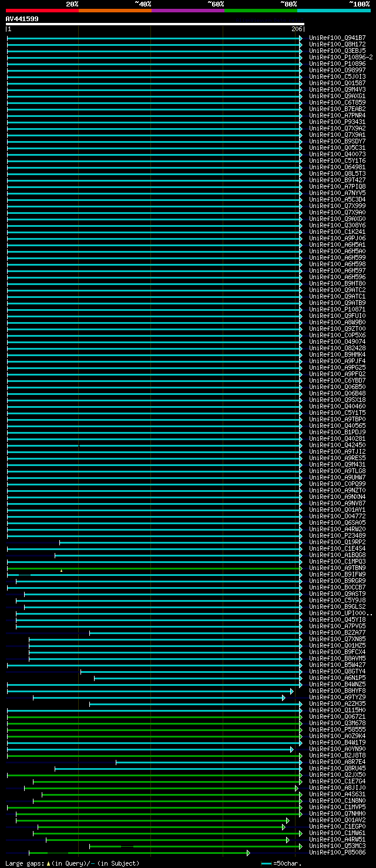Click hit label UniRef100_A6H596
The image size is (376, 868).
(337, 277)
